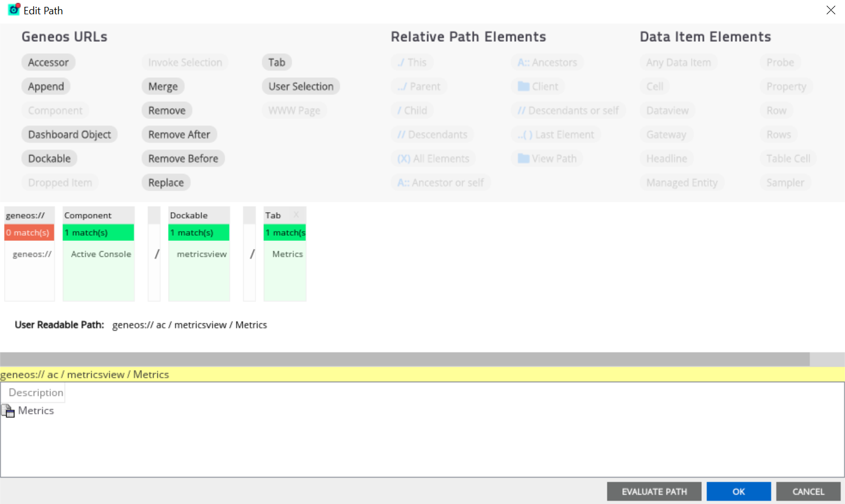Select the Component path segment header
Viewport: 845px width, 504px height.
coord(98,215)
